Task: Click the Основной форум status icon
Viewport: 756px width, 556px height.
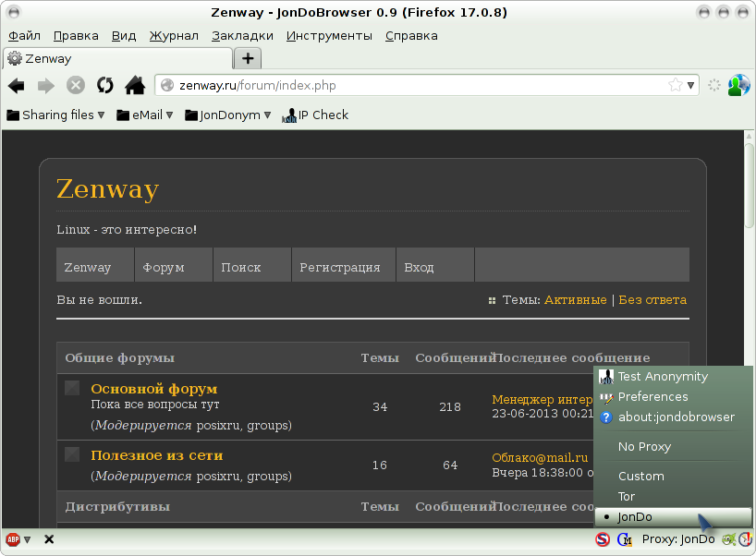Action: (x=72, y=388)
